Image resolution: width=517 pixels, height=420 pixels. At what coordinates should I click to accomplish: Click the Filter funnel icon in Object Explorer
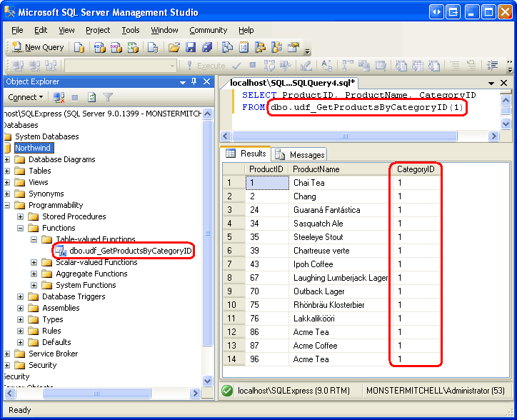point(108,97)
